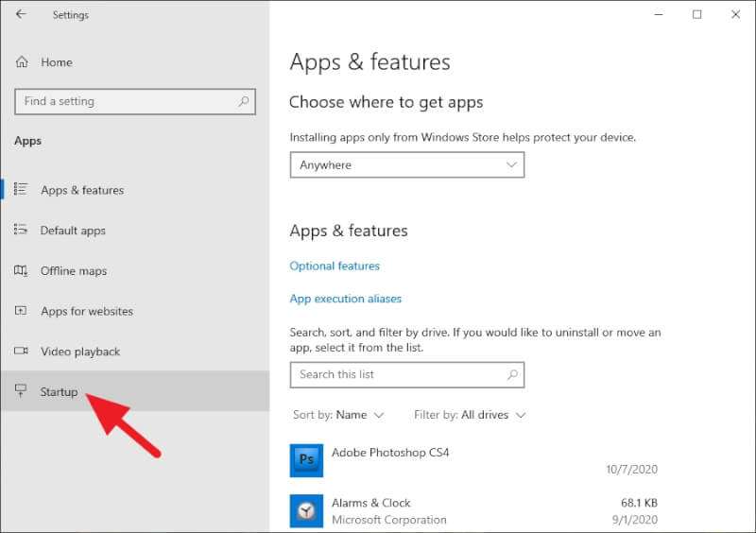Maximize the Settings window
The width and height of the screenshot is (756, 533).
click(696, 14)
